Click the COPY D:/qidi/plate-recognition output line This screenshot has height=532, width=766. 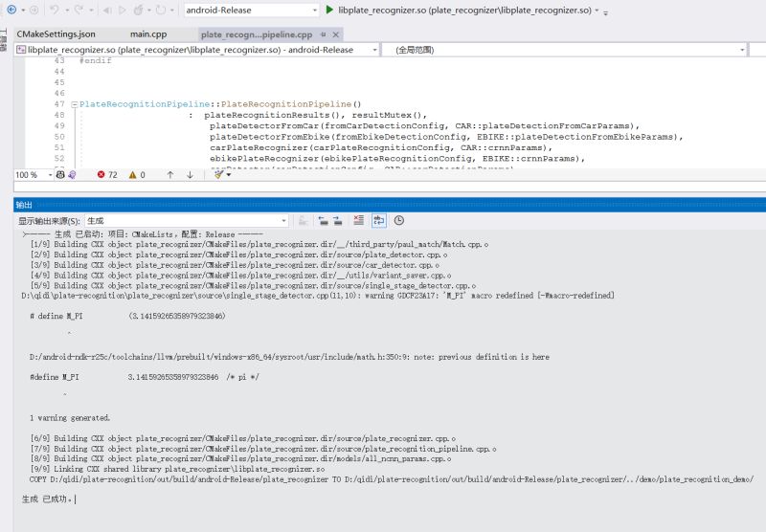click(x=392, y=479)
